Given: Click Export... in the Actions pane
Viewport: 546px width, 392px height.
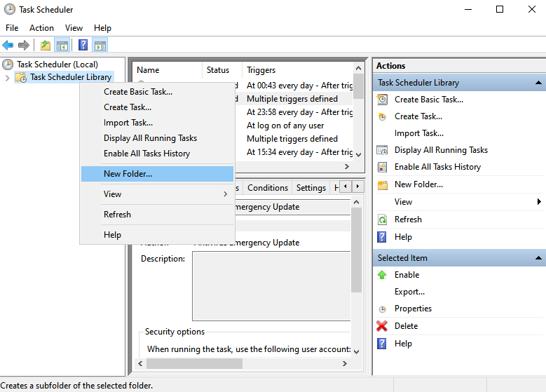Looking at the screenshot, I should click(409, 292).
